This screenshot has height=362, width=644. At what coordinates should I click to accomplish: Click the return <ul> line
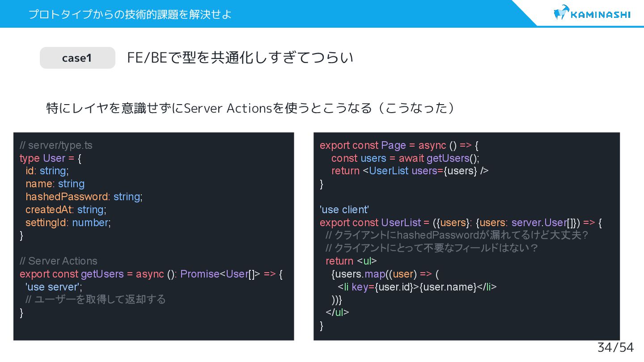[352, 261]
